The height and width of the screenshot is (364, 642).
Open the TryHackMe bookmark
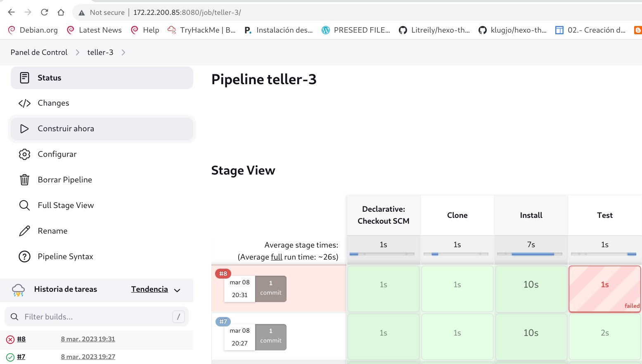point(201,30)
